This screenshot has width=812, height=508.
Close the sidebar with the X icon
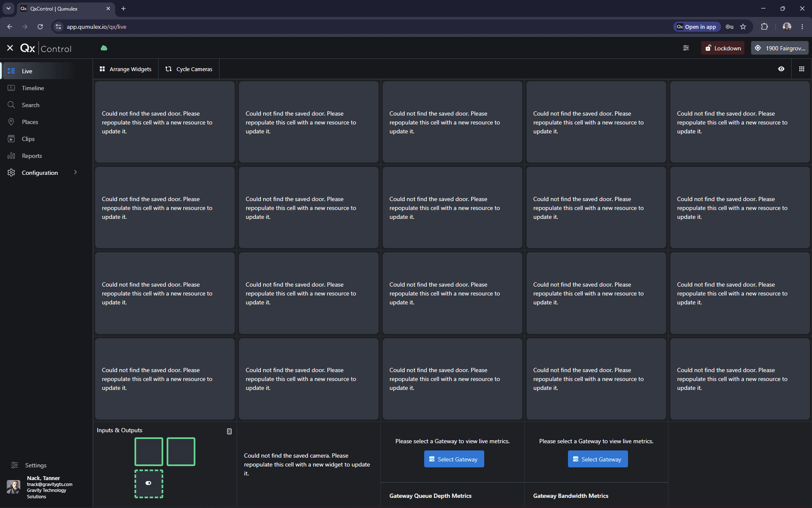point(10,48)
